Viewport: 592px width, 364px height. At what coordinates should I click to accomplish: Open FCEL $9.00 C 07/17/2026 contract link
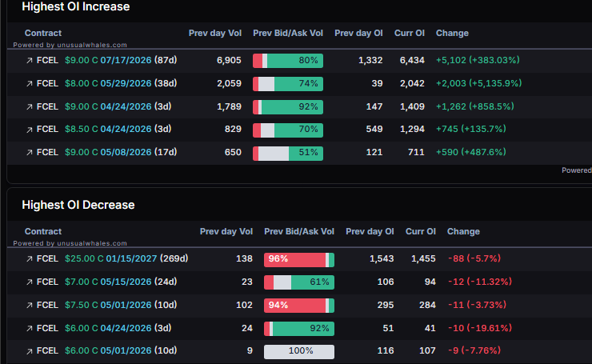107,60
